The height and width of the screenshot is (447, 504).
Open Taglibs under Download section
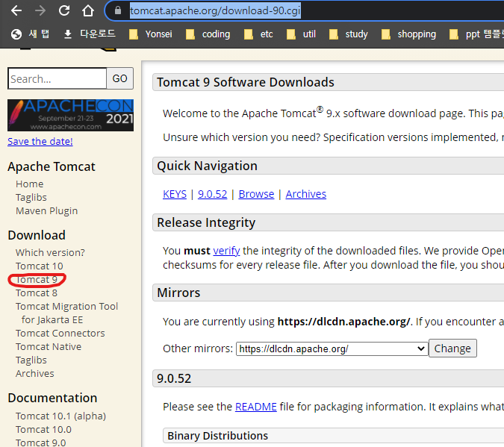31,360
